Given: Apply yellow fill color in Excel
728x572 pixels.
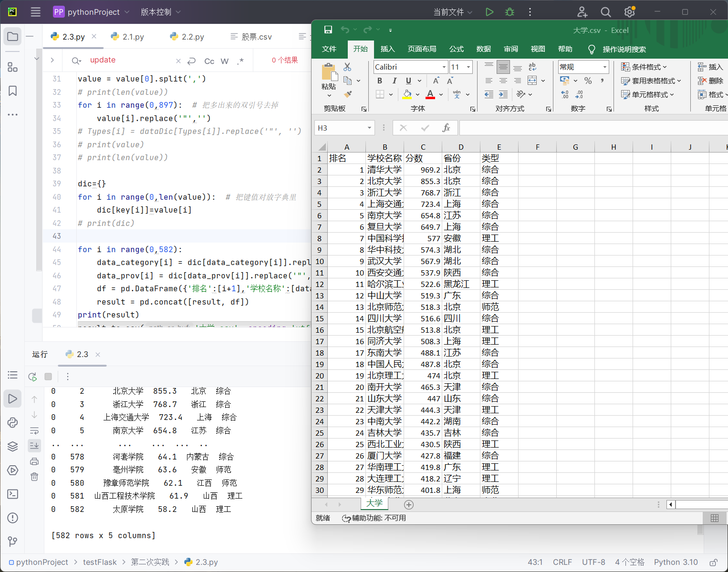Looking at the screenshot, I should pos(407,94).
